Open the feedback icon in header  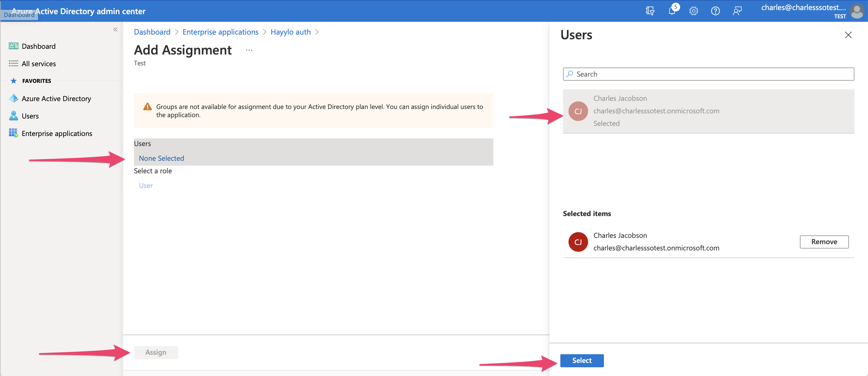[x=737, y=11]
